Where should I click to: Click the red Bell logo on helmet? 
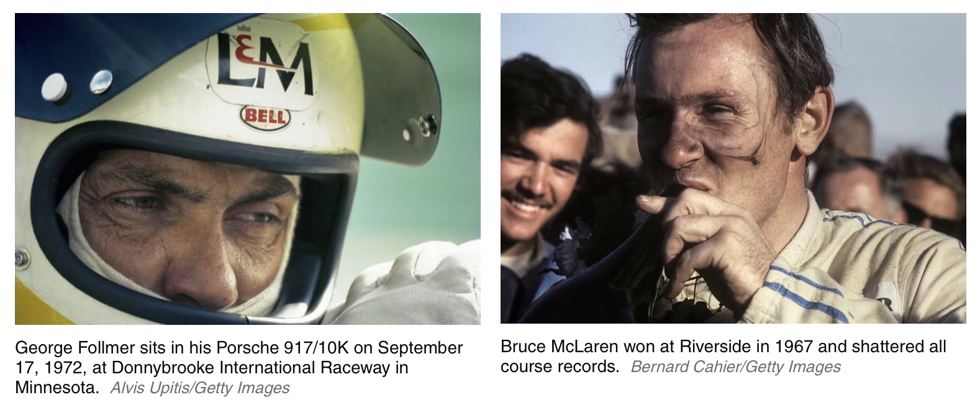point(265,116)
